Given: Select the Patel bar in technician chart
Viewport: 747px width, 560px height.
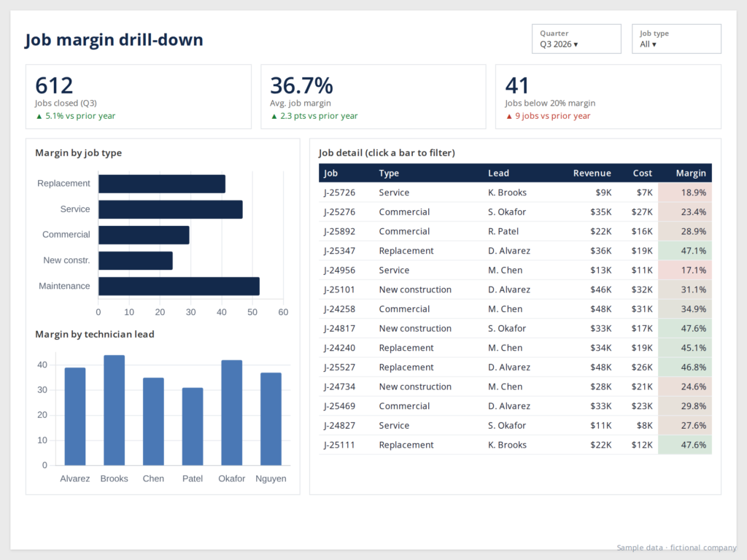Looking at the screenshot, I should [193, 427].
